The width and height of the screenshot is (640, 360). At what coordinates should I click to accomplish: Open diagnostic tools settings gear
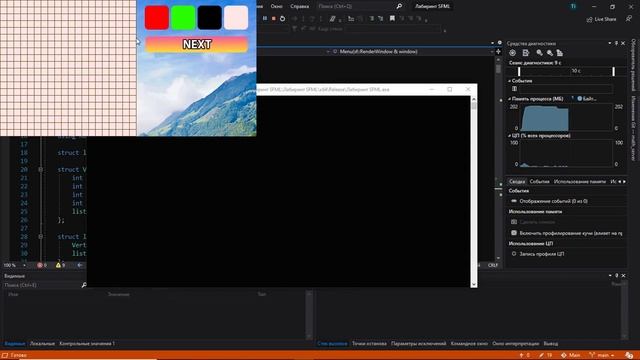[x=513, y=53]
